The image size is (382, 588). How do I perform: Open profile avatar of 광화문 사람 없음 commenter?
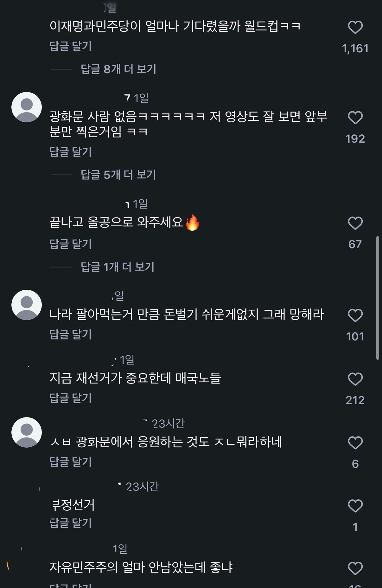(27, 107)
